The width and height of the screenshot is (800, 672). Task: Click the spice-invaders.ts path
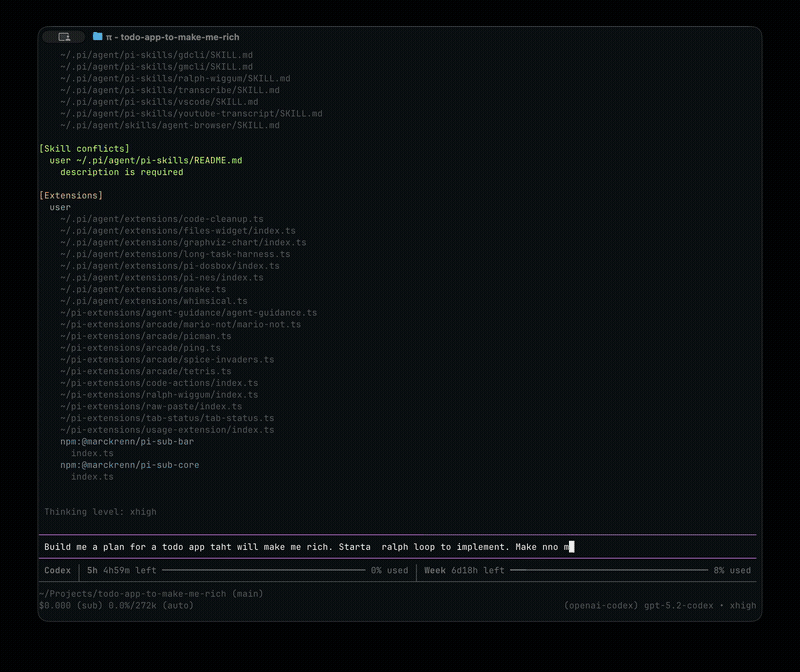tap(167, 360)
